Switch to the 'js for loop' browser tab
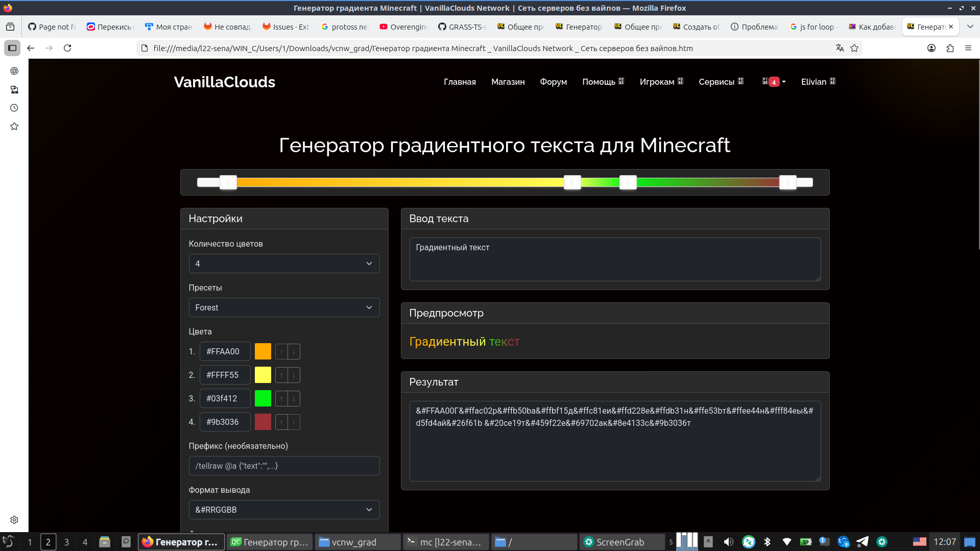Screen dimensions: 980x551 pyautogui.click(x=815, y=27)
